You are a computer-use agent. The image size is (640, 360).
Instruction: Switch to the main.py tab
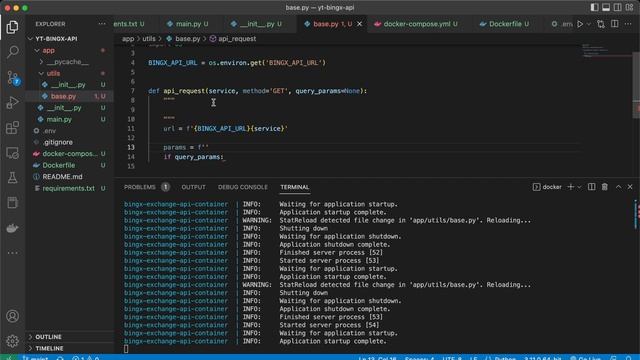click(187, 24)
